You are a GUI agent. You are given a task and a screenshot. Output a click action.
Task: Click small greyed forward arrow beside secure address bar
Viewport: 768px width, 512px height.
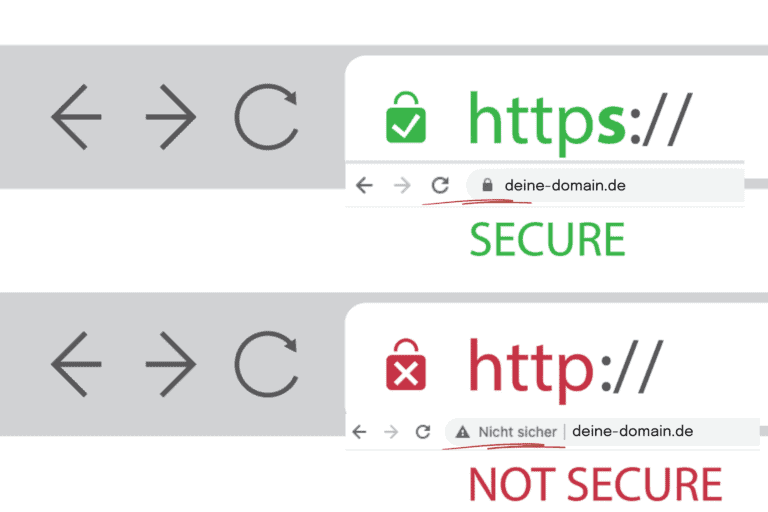(x=402, y=186)
